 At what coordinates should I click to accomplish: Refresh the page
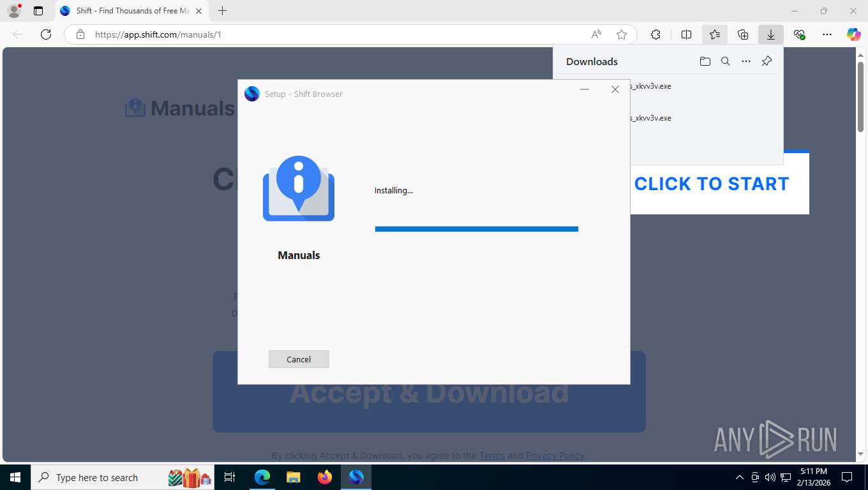pos(46,34)
